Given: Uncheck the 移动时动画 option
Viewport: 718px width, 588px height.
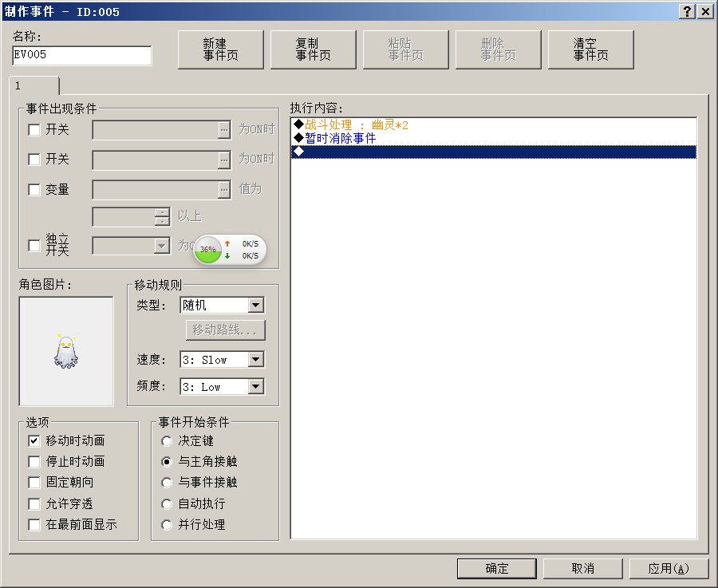Looking at the screenshot, I should point(34,441).
